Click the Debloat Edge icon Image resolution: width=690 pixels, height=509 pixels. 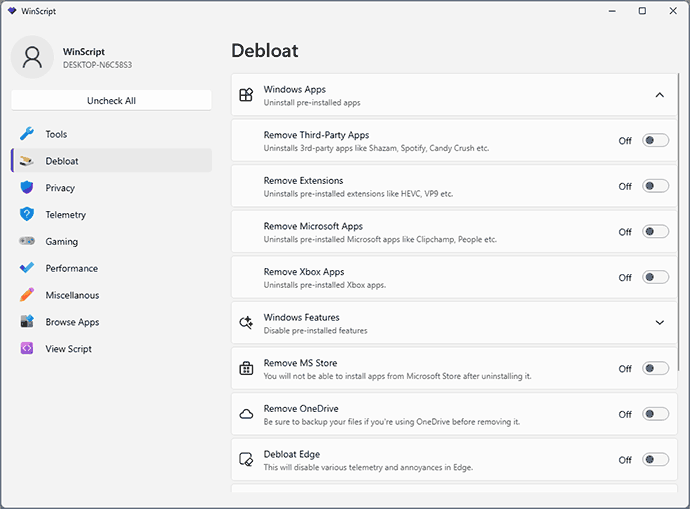click(x=246, y=459)
